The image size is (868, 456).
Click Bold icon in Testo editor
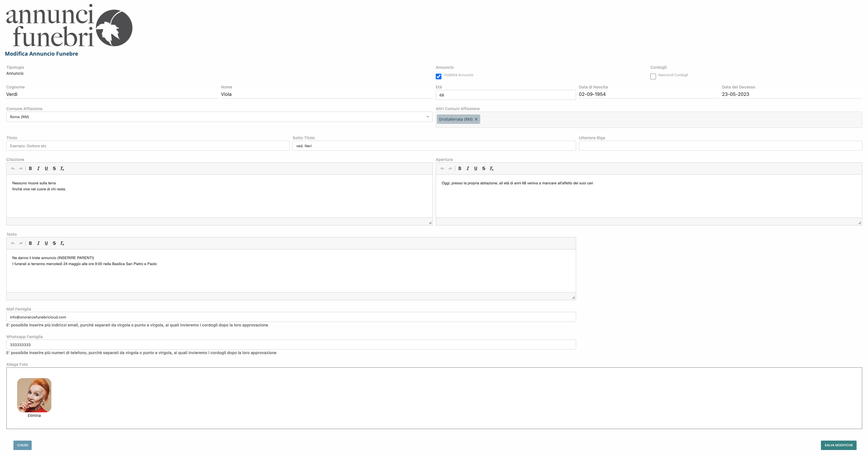point(30,243)
